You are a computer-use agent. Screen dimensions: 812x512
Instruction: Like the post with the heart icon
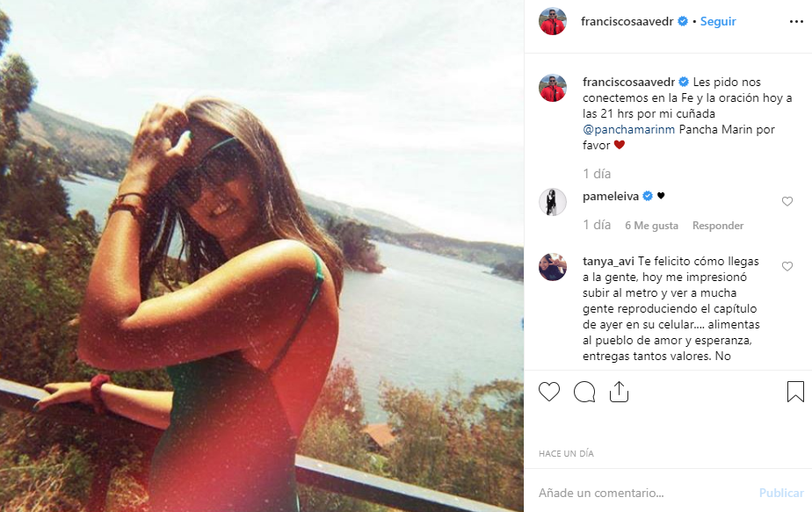coord(549,392)
